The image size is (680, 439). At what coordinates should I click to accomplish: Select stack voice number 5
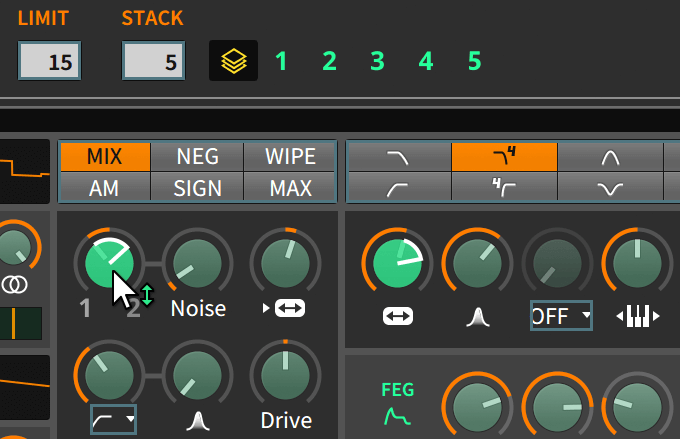tap(474, 61)
